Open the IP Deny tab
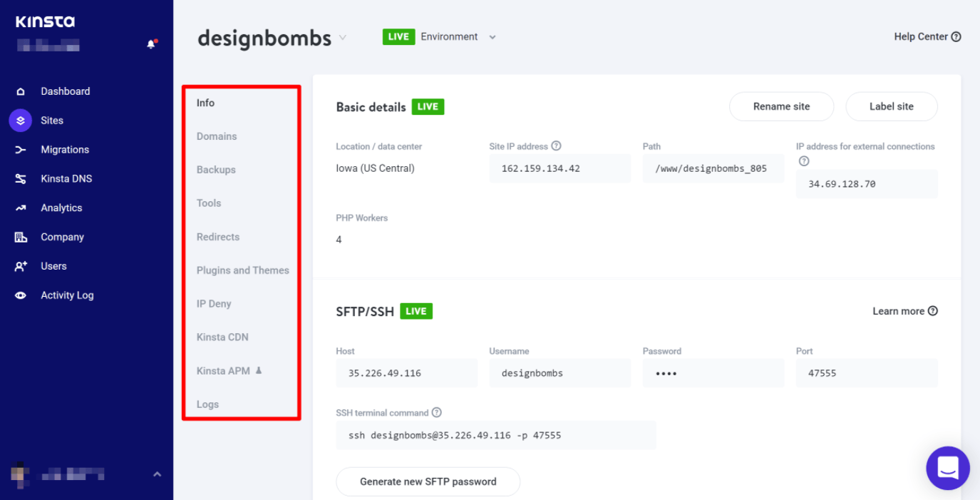 [214, 304]
